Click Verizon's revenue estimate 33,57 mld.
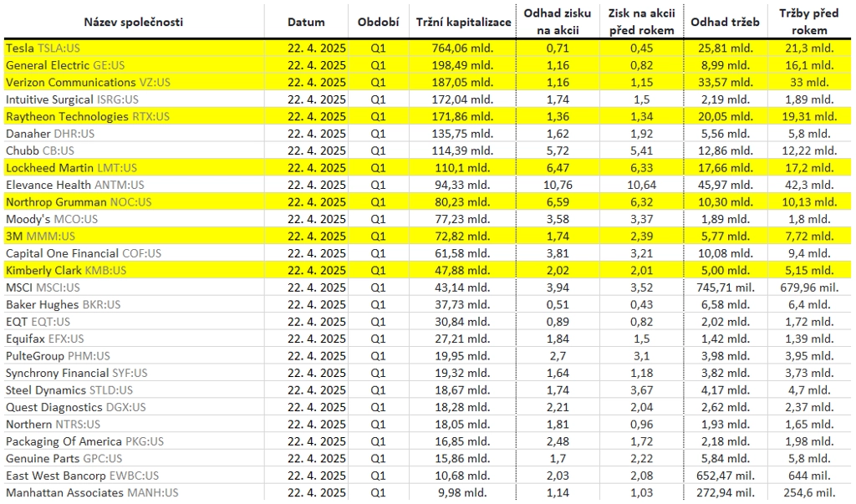The width and height of the screenshot is (856, 504). pyautogui.click(x=726, y=83)
